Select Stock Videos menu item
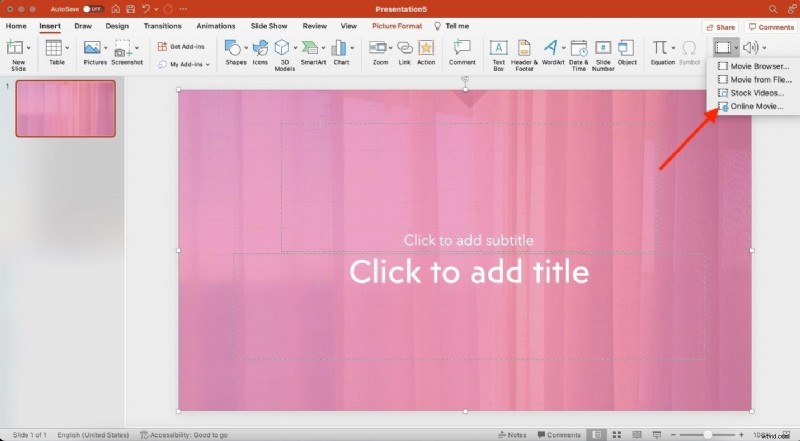The image size is (800, 441). 753,92
